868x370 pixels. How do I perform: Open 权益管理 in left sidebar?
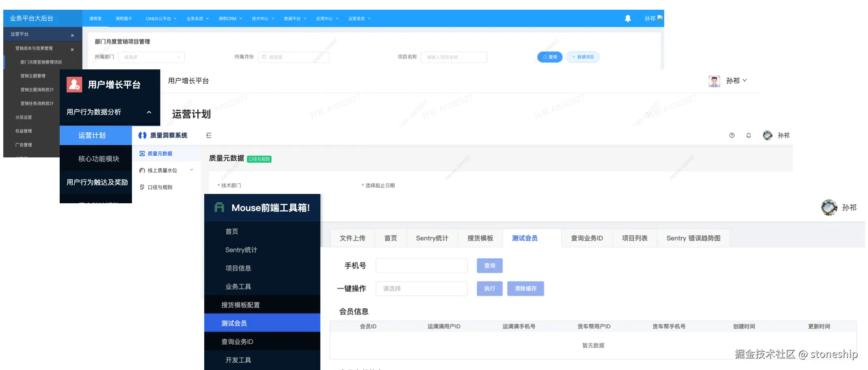(24, 131)
